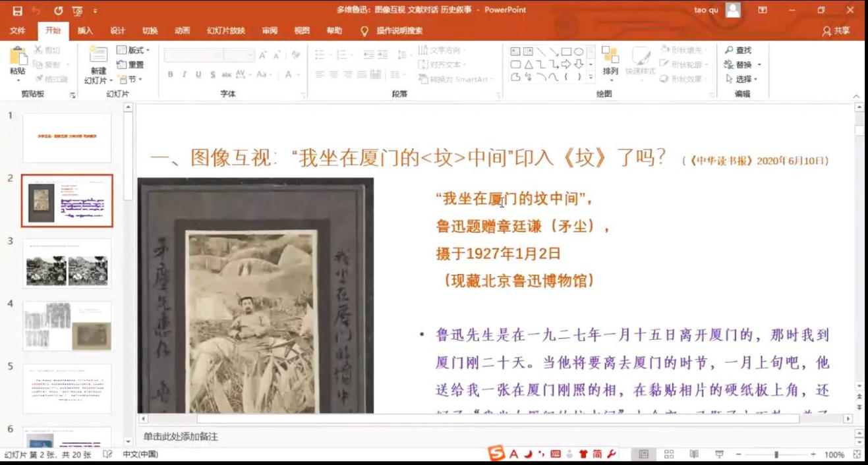Select slide 4 thumbnail
Screen dimensions: 868x465
coord(67,326)
